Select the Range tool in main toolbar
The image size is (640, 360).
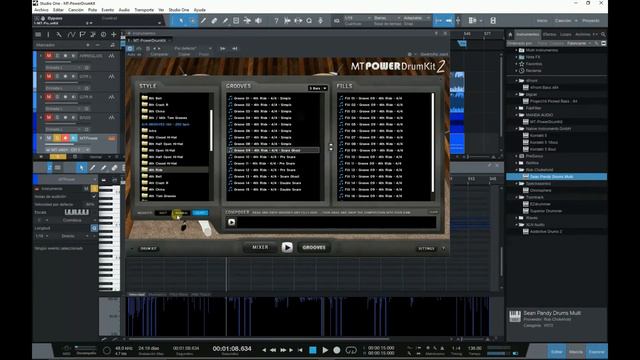coord(192,20)
